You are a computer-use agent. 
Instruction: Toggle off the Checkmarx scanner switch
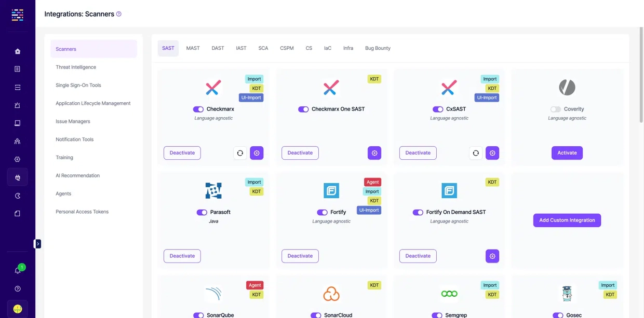point(198,109)
